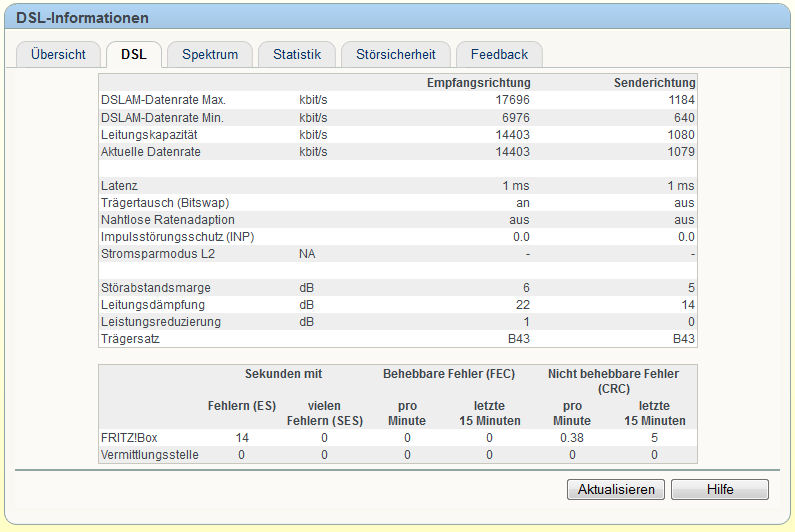The width and height of the screenshot is (795, 532).
Task: Switch to the Übersicht tab
Action: pos(57,54)
